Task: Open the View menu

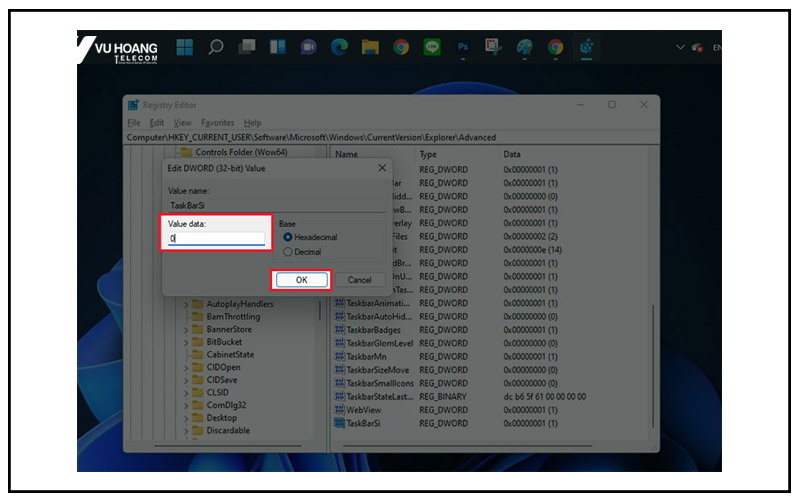Action: tap(182, 122)
